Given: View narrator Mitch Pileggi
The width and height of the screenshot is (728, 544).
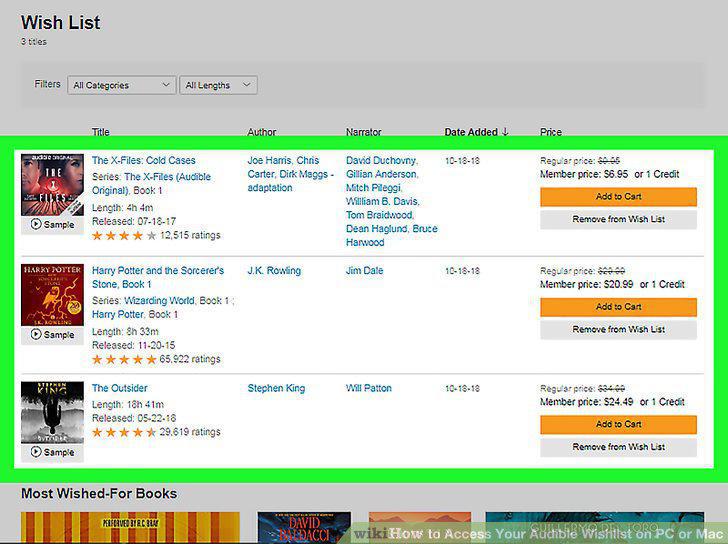Looking at the screenshot, I should pyautogui.click(x=373, y=188).
